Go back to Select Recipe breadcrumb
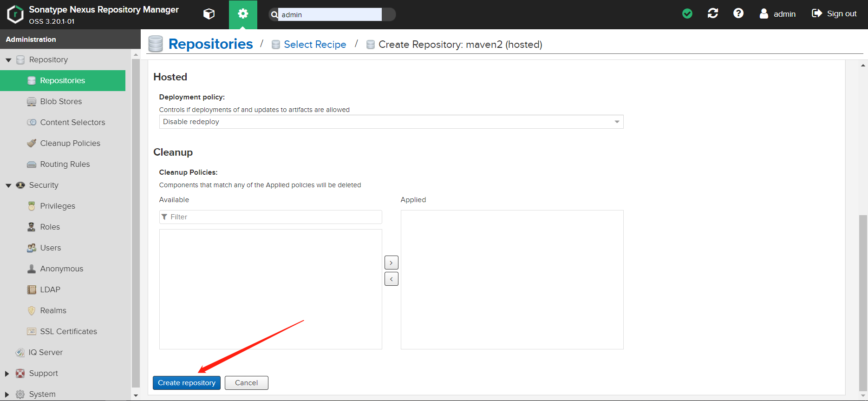This screenshot has width=868, height=401. pyautogui.click(x=315, y=45)
